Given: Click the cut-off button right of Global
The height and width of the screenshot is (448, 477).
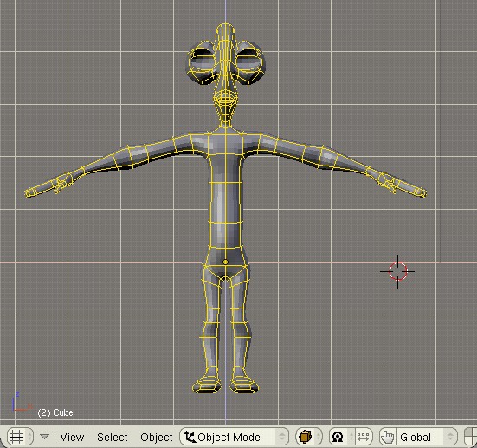Looking at the screenshot, I should tap(471, 437).
